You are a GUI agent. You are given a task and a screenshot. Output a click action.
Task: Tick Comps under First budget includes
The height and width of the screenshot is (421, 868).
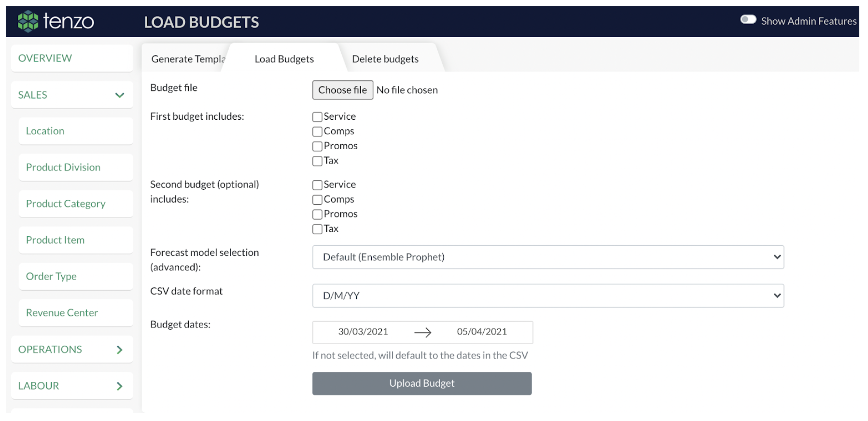click(x=317, y=131)
